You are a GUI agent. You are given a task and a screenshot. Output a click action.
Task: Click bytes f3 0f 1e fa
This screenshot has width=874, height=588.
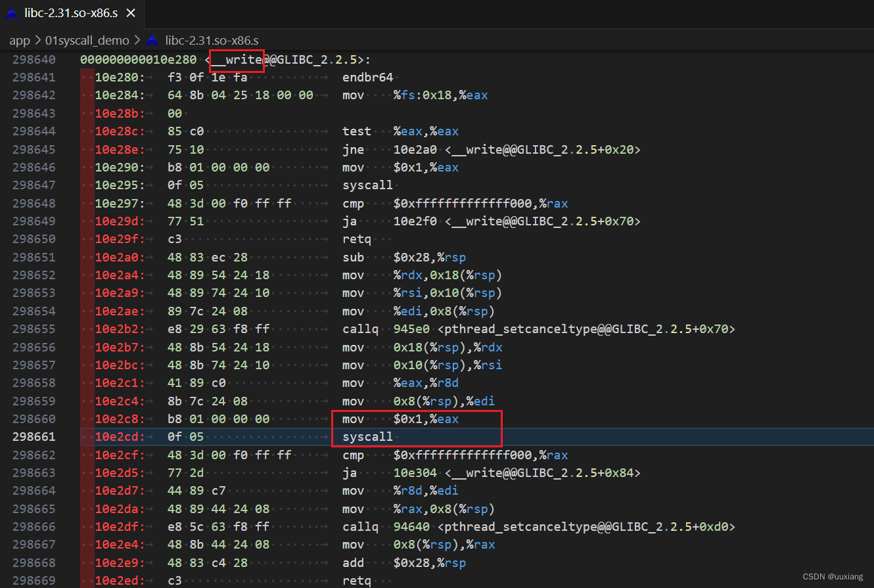pos(207,78)
